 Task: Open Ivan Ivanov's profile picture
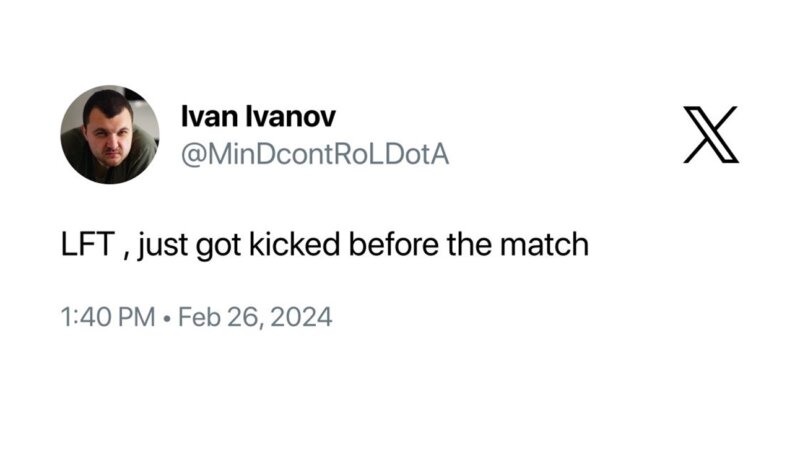(110, 135)
